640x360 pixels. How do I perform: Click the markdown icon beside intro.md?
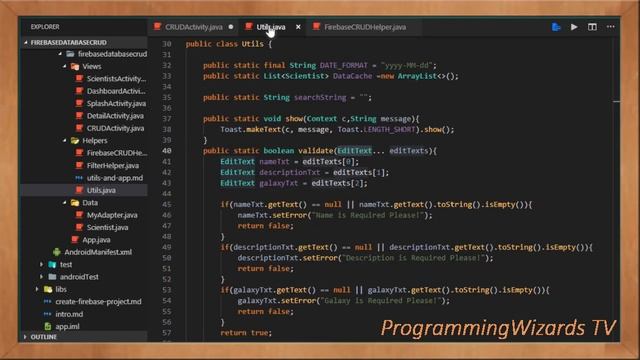point(47,314)
